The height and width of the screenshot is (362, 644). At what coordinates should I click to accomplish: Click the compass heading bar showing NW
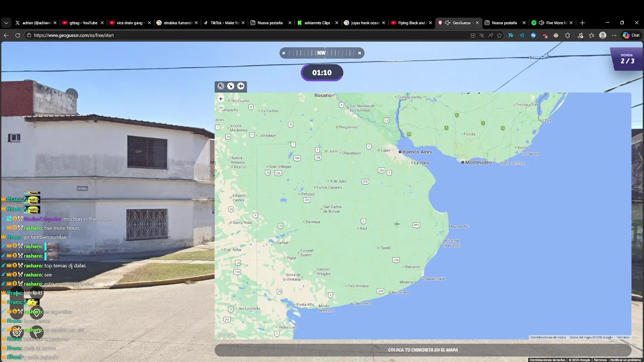pos(321,53)
